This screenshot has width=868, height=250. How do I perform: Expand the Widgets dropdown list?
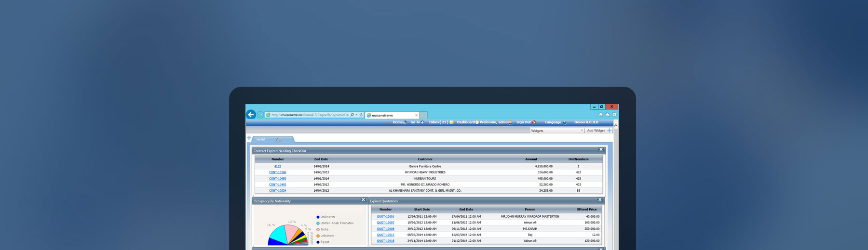click(582, 131)
